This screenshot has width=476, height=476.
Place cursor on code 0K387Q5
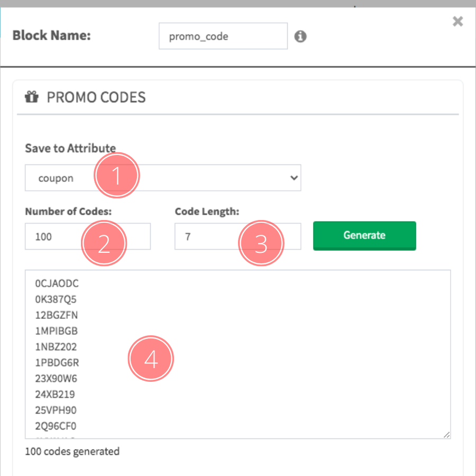56,300
